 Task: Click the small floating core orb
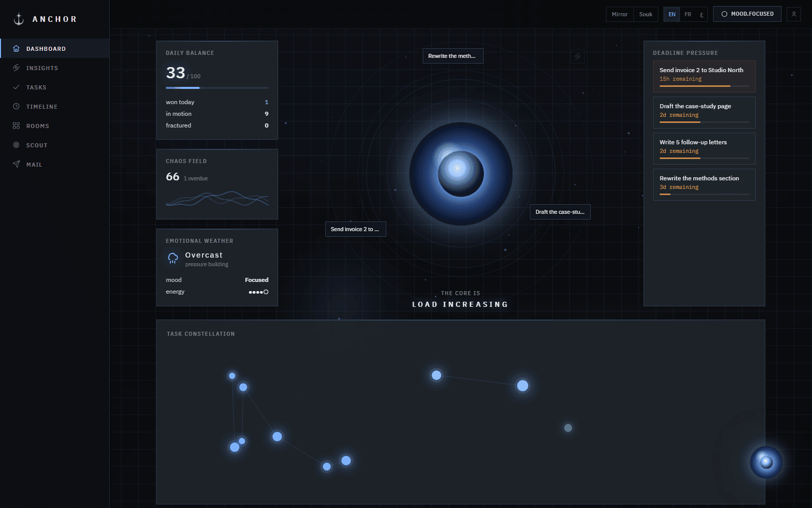click(x=766, y=462)
